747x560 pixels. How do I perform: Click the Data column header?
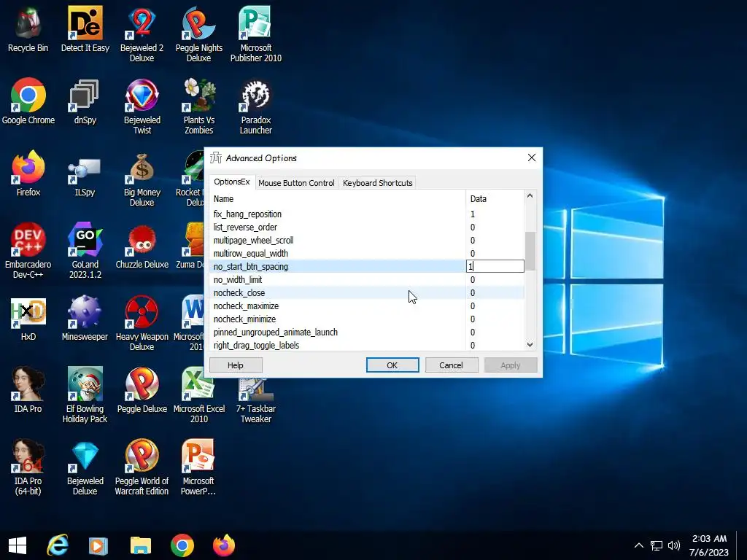click(495, 198)
